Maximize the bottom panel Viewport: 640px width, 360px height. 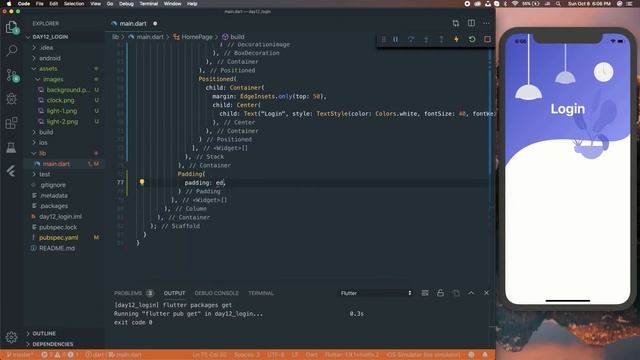pos(471,293)
